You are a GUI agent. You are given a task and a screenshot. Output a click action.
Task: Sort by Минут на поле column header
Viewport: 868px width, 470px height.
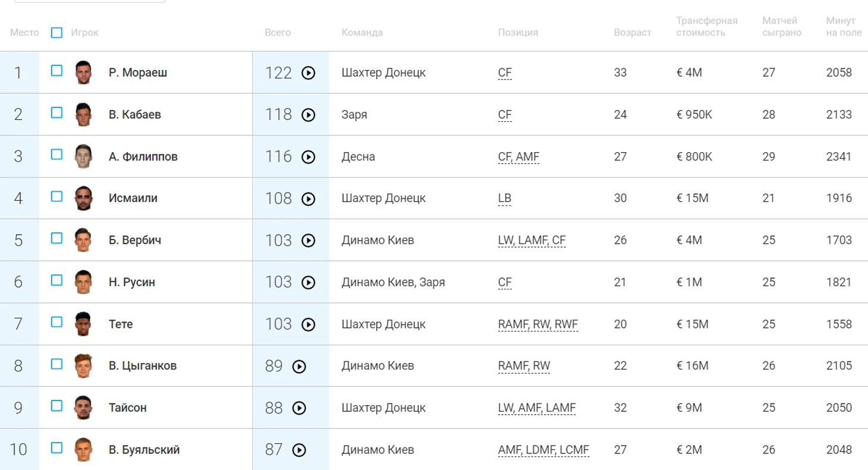coord(844,27)
